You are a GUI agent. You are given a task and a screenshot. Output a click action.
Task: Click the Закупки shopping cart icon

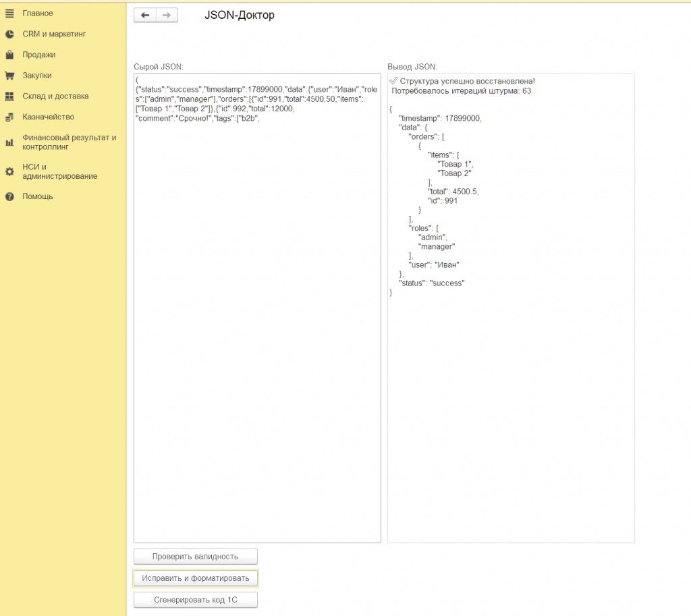pos(9,76)
